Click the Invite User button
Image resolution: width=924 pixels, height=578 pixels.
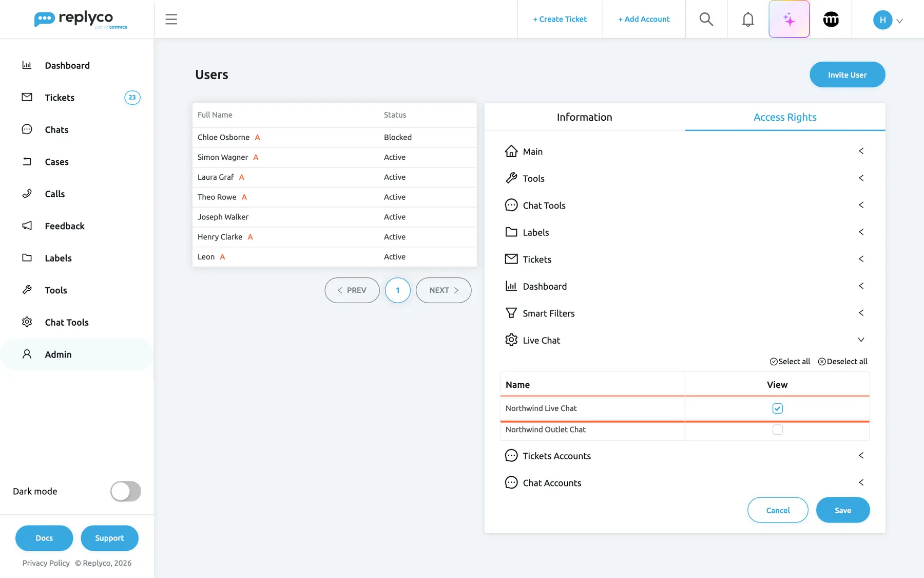point(848,75)
